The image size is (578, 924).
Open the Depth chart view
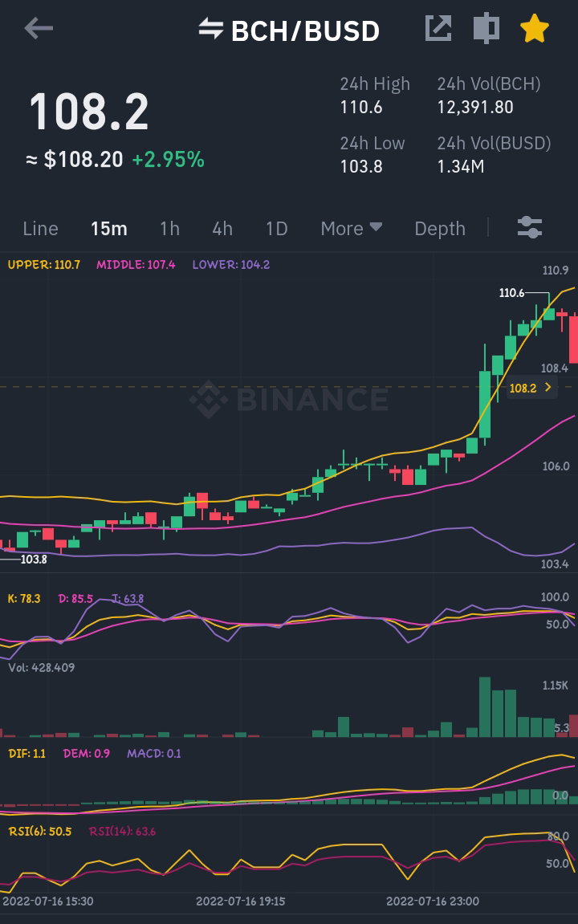tap(440, 228)
